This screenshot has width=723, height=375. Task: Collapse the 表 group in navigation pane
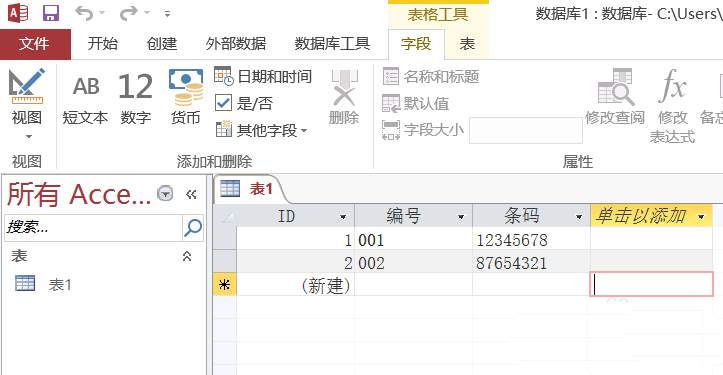[187, 256]
